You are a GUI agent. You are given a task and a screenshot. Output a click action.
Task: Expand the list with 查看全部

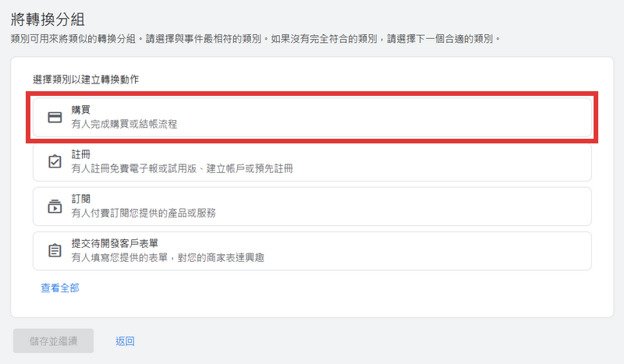coord(60,288)
